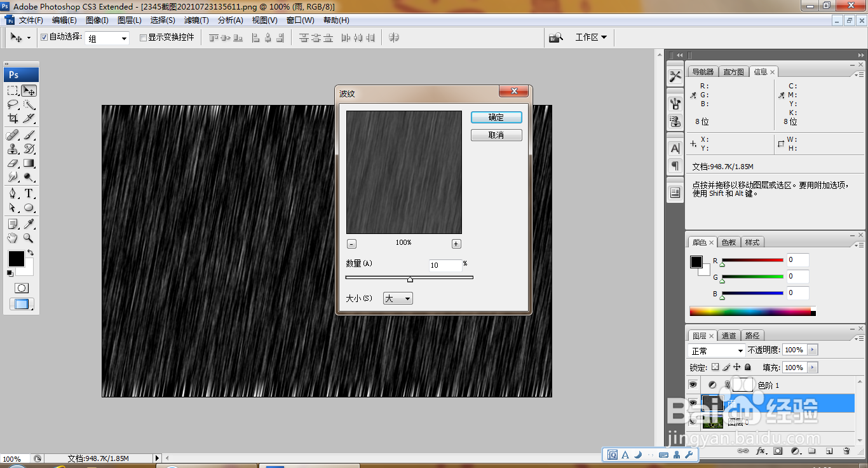
Task: Select the Ellipse shape tool
Action: tap(29, 207)
